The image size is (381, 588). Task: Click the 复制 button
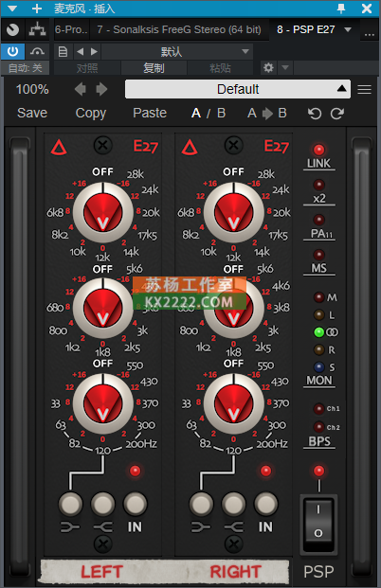click(154, 68)
